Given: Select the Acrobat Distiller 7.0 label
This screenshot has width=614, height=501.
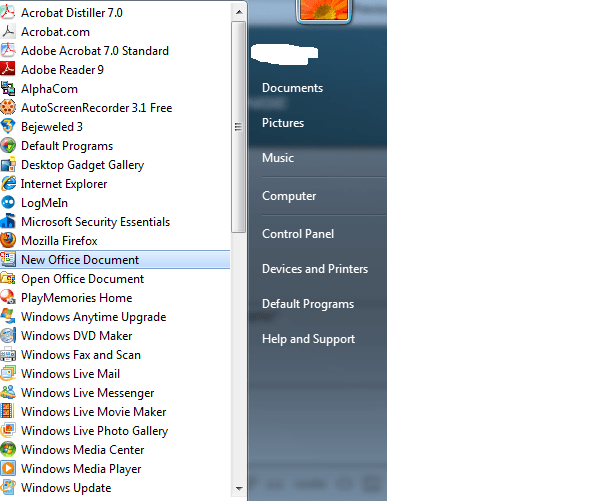Looking at the screenshot, I should tap(72, 13).
